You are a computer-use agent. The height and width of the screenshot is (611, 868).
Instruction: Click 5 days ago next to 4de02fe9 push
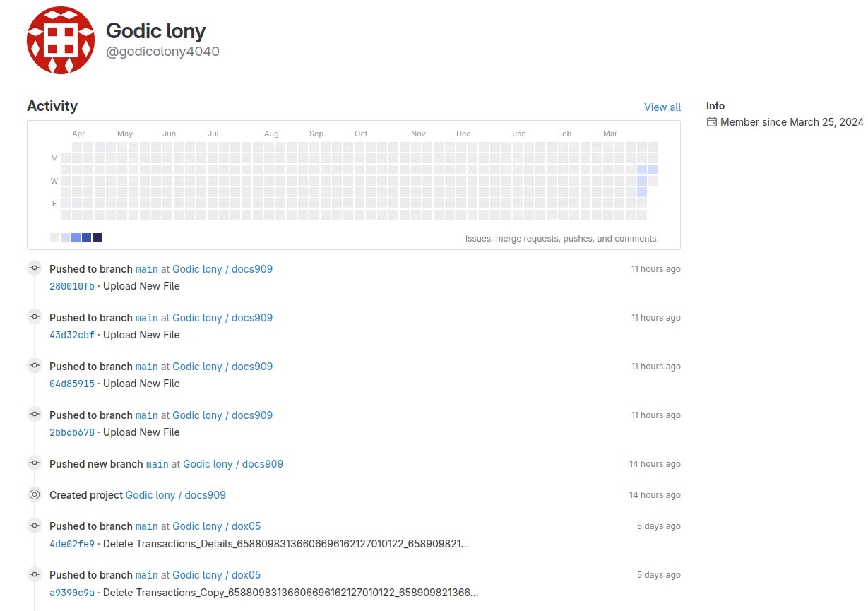pyautogui.click(x=659, y=526)
